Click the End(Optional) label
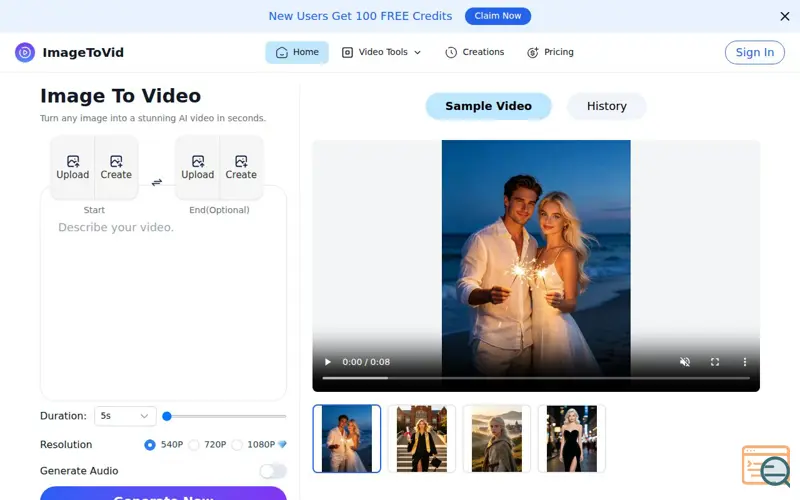The height and width of the screenshot is (500, 800). pyautogui.click(x=219, y=210)
